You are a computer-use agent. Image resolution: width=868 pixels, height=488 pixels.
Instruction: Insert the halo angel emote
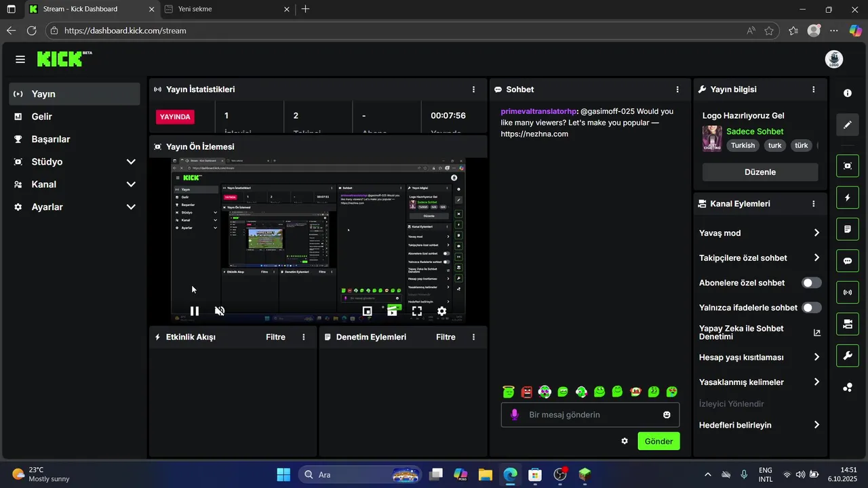(509, 391)
